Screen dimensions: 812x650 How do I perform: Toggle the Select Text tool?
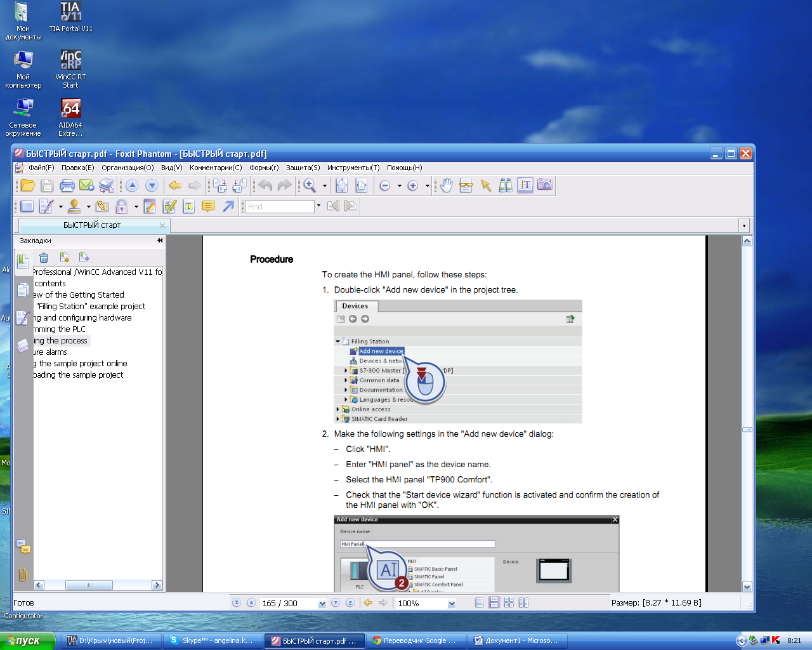[x=525, y=185]
